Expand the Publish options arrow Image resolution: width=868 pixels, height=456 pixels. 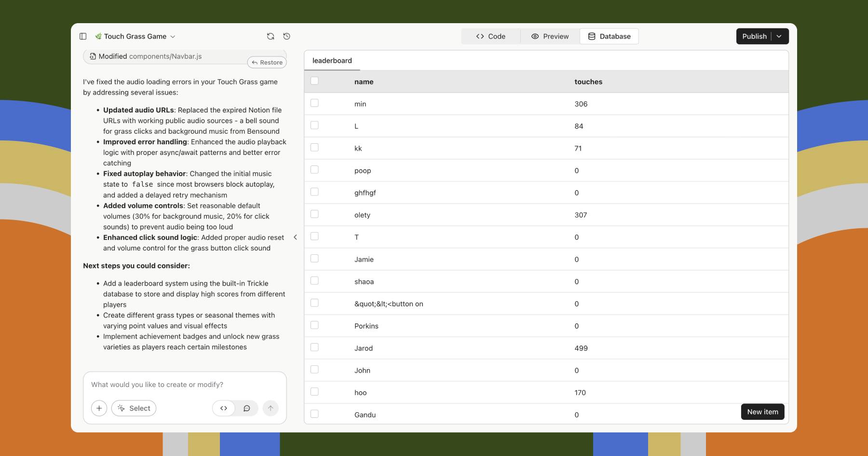coord(779,36)
